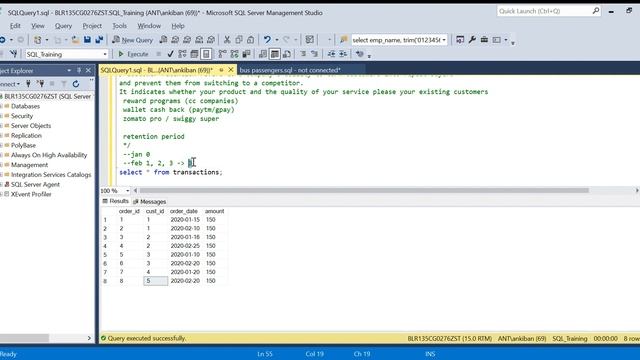Screen dimensions: 640x360
Task: Click the Open File folder icon
Action: [x=76, y=40]
